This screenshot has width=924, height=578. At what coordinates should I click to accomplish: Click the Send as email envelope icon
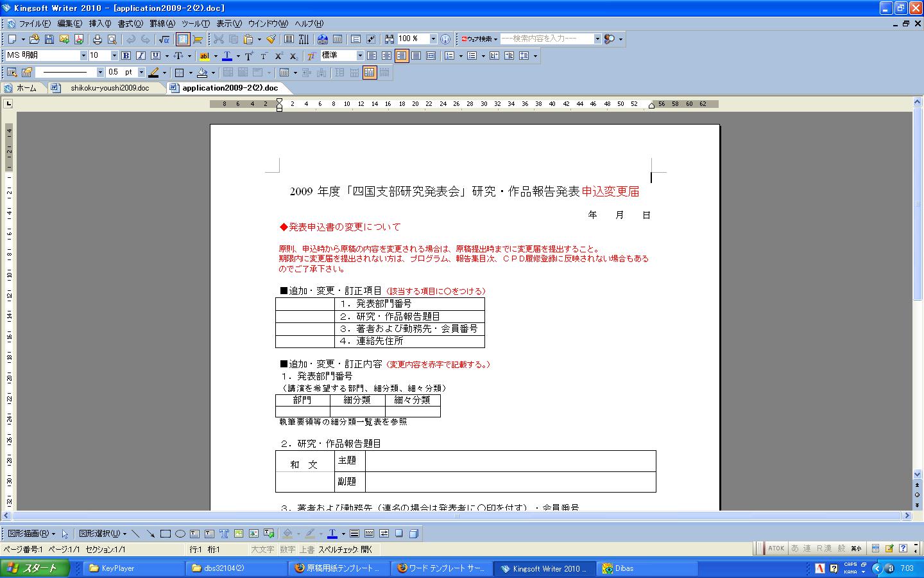pos(64,39)
